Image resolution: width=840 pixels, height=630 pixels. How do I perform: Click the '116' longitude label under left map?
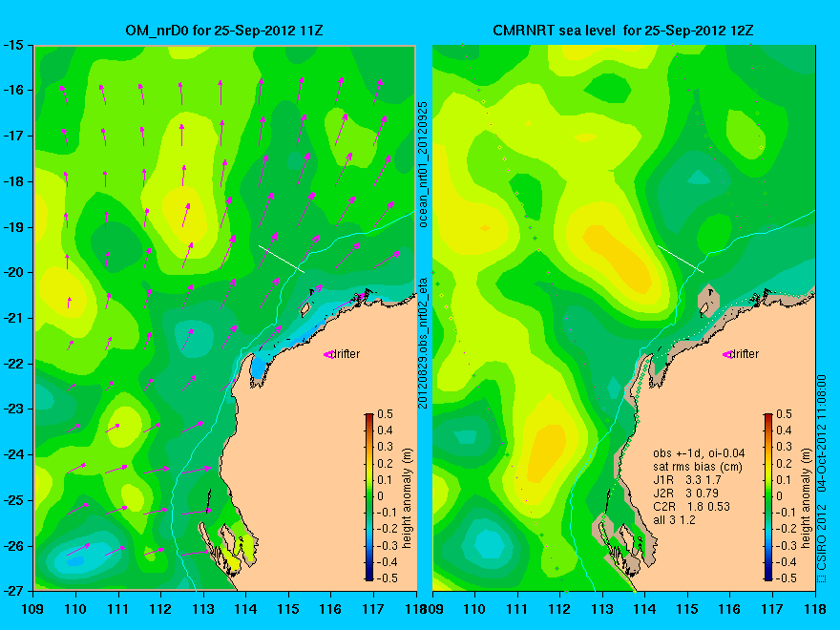point(330,609)
